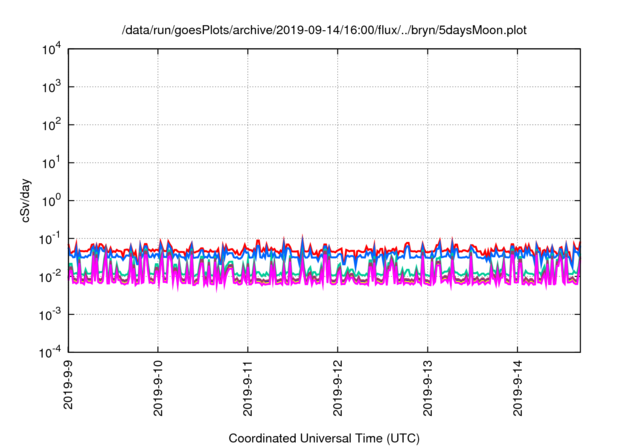This screenshot has height=448, width=640.
Task: Select the 2019-9-9 date tick label
Action: 69,390
